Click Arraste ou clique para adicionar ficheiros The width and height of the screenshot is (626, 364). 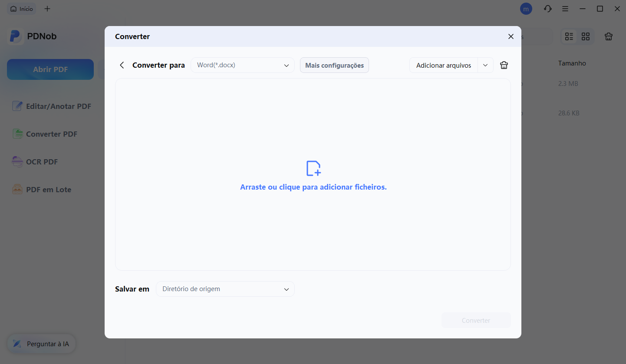click(313, 187)
